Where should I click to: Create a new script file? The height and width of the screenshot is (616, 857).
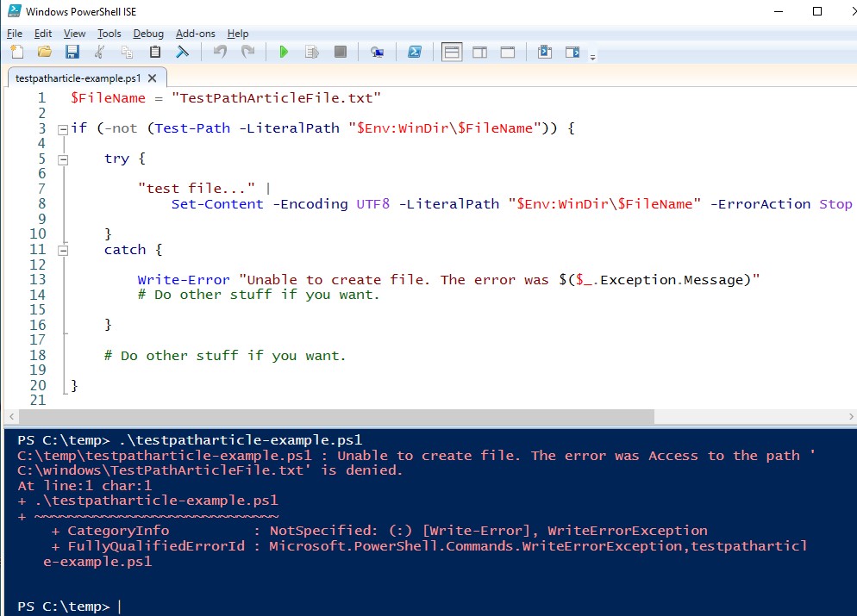click(x=16, y=52)
